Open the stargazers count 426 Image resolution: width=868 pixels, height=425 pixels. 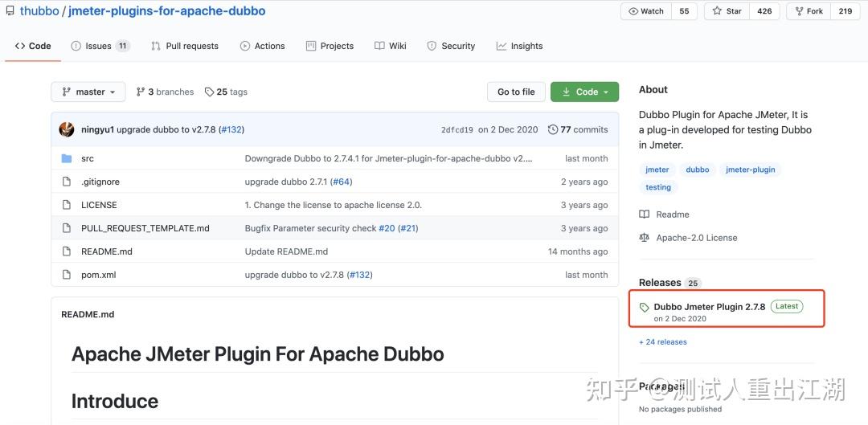tap(764, 11)
